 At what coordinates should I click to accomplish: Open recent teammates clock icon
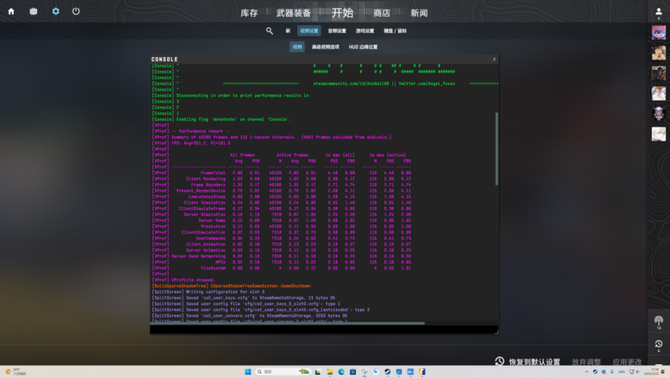(x=658, y=344)
